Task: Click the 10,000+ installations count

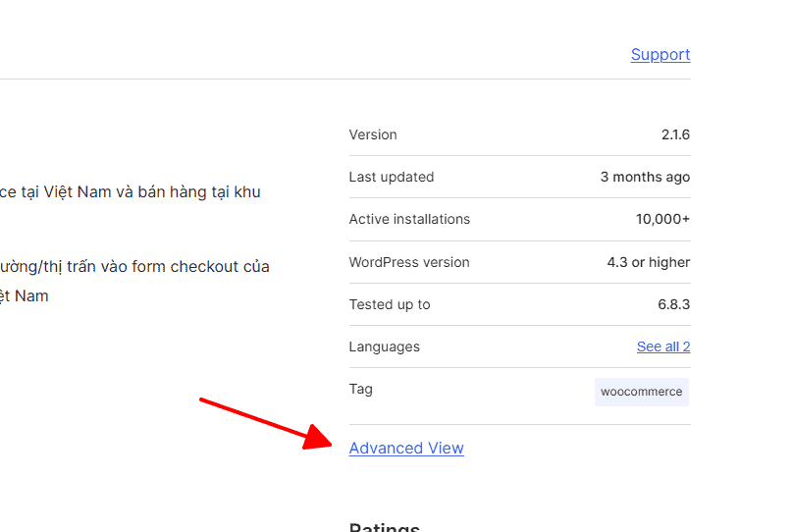Action: click(662, 220)
